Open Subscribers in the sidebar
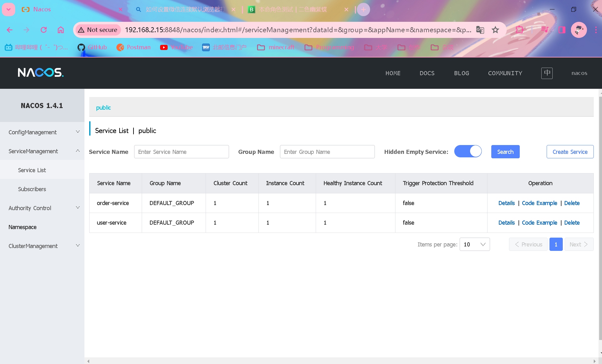Viewport: 602px width, 364px height. [x=42, y=189]
